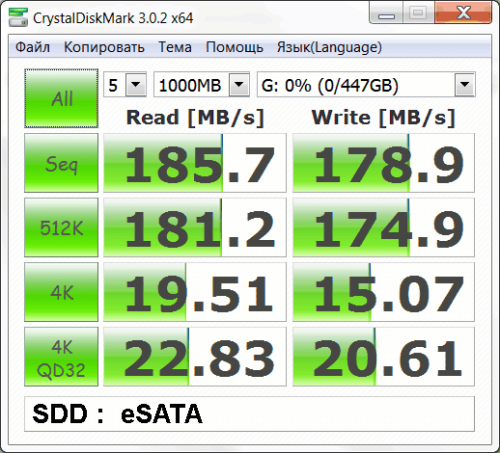This screenshot has width=500, height=453.
Task: Start the 4K QD32 test
Action: pyautogui.click(x=61, y=357)
